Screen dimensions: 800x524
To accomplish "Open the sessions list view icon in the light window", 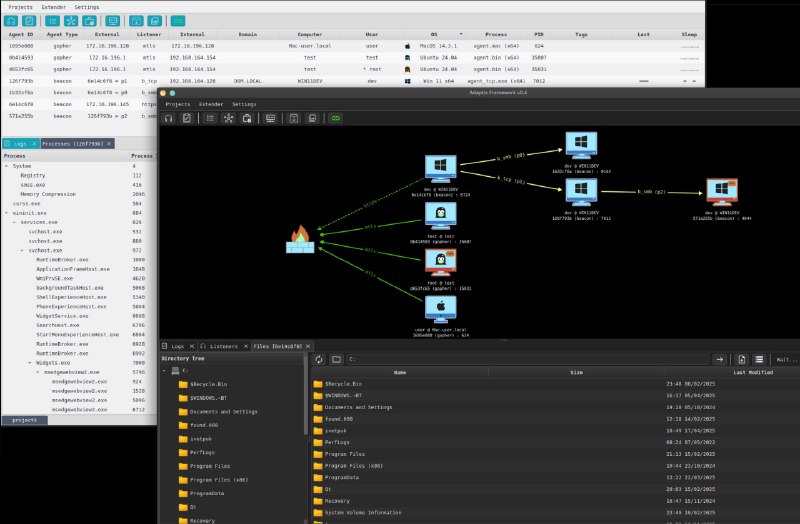I will coord(52,21).
